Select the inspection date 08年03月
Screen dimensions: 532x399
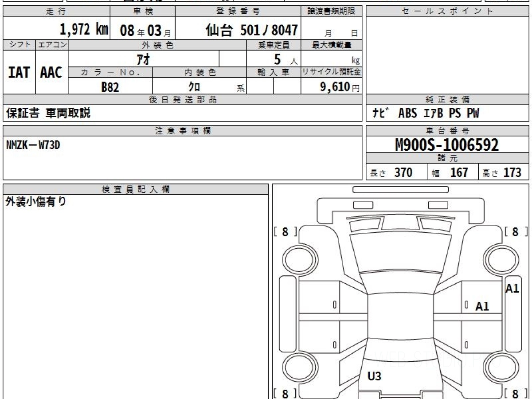click(x=145, y=31)
